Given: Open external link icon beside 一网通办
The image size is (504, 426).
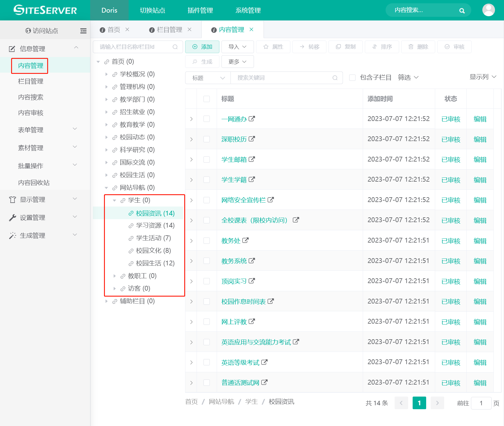Looking at the screenshot, I should tap(252, 119).
